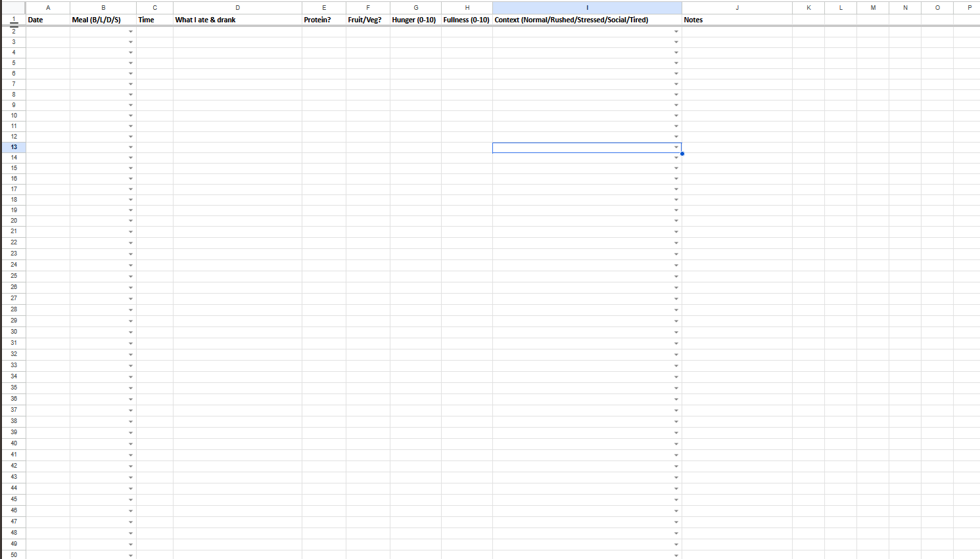Select the row 22 header
This screenshot has height=559, width=980.
pyautogui.click(x=14, y=242)
